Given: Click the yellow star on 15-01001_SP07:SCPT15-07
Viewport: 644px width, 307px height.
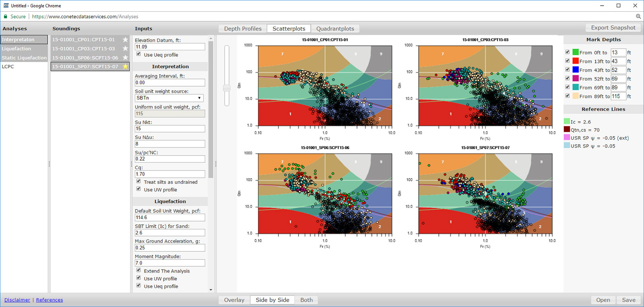Looking at the screenshot, I should click(125, 66).
